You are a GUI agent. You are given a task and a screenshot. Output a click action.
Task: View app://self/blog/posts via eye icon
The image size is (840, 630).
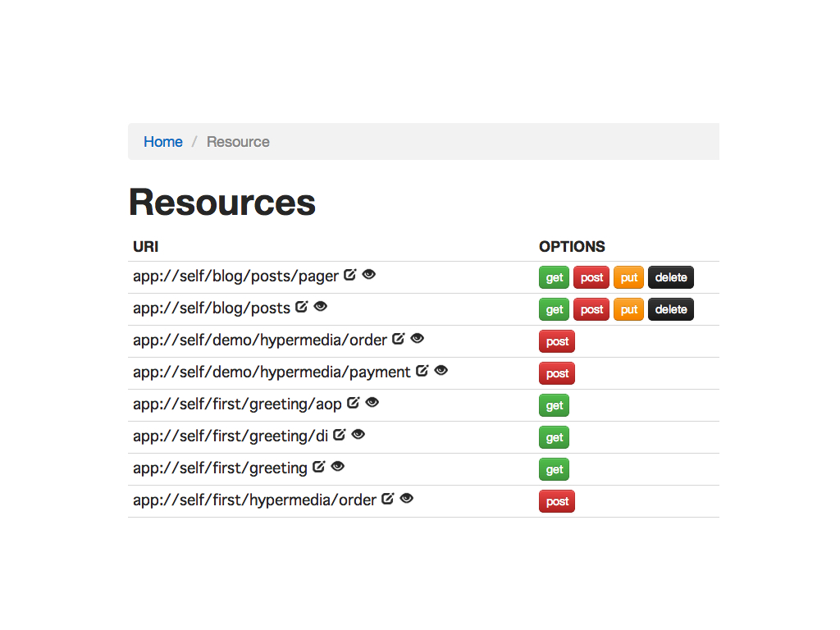pos(321,307)
